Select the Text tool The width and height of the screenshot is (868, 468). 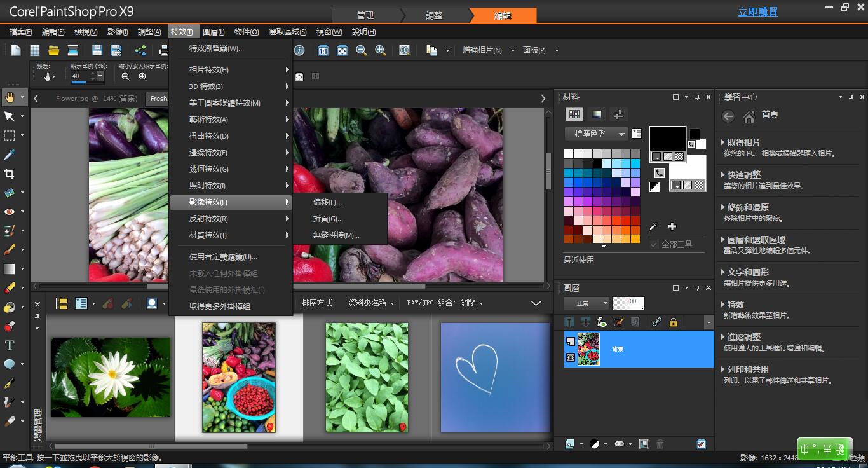pos(10,345)
